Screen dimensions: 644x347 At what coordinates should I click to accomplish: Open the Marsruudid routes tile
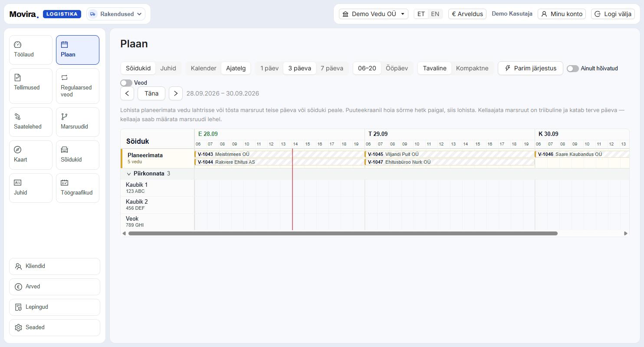(x=78, y=122)
